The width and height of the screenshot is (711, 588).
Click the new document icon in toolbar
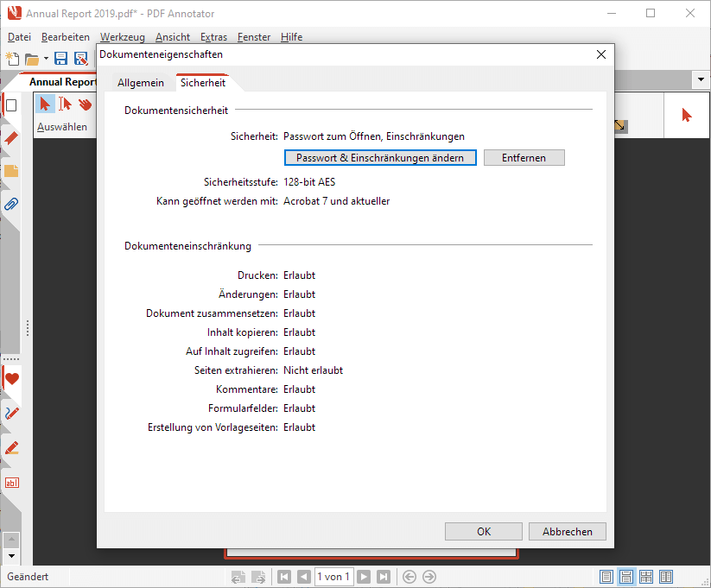click(x=12, y=59)
